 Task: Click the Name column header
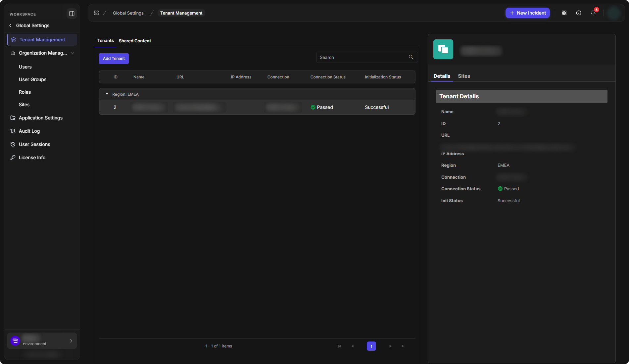click(139, 77)
